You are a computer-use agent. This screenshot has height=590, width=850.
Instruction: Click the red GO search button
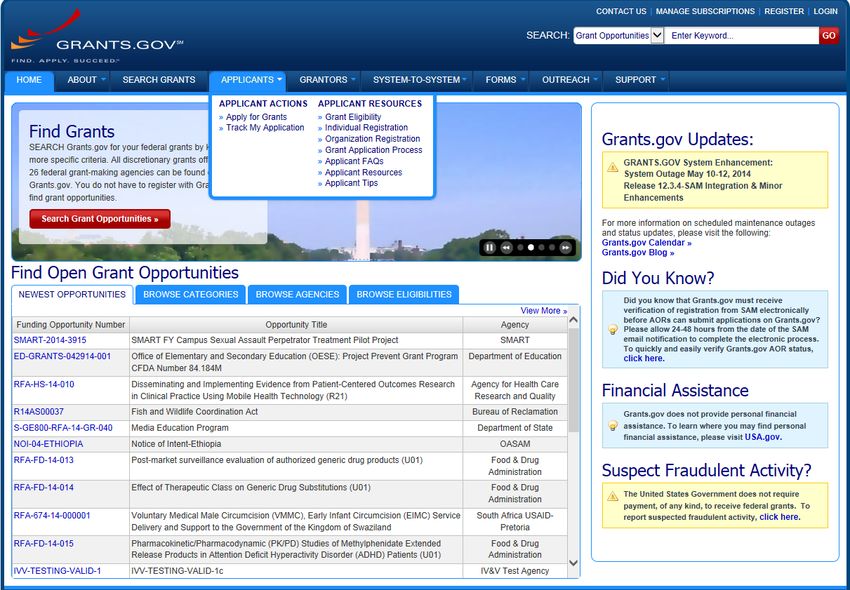pyautogui.click(x=828, y=35)
